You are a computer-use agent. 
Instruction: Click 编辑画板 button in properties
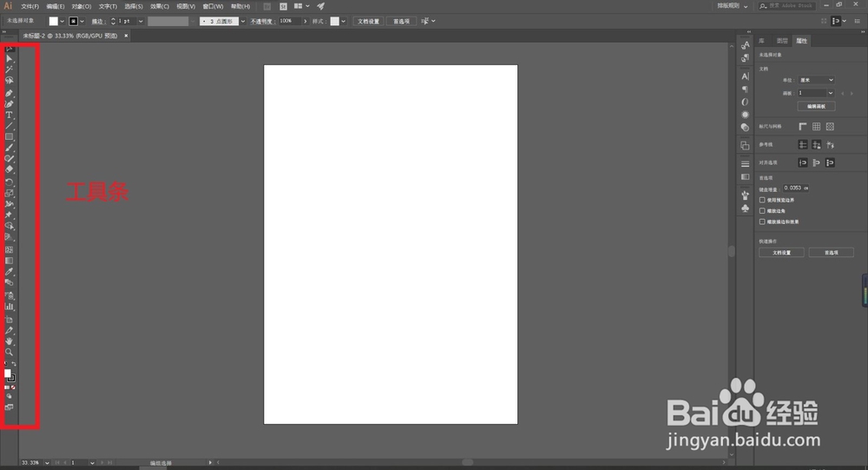coord(817,106)
